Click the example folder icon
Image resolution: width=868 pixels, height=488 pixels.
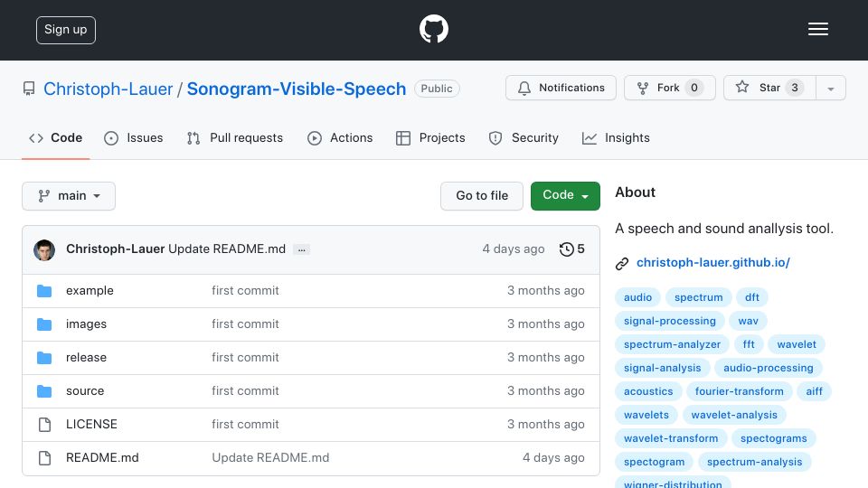pos(44,291)
